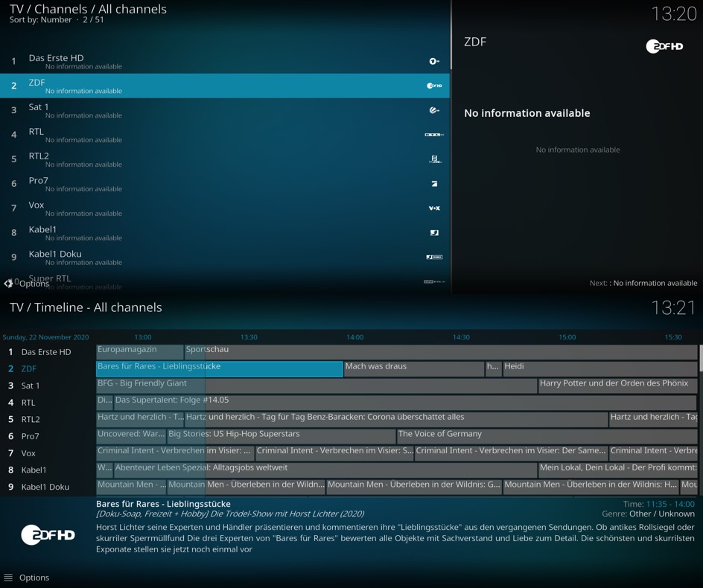
Task: Open Options in the channels view
Action: [34, 284]
